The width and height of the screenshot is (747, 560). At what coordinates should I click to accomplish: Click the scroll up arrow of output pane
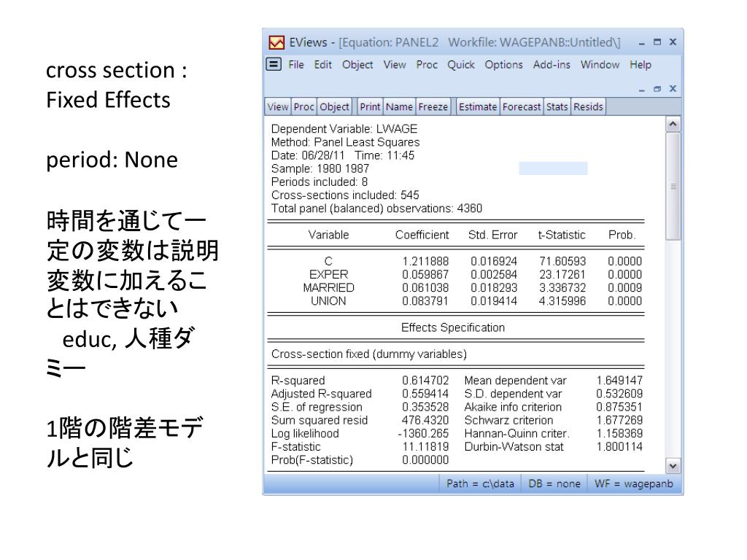673,124
